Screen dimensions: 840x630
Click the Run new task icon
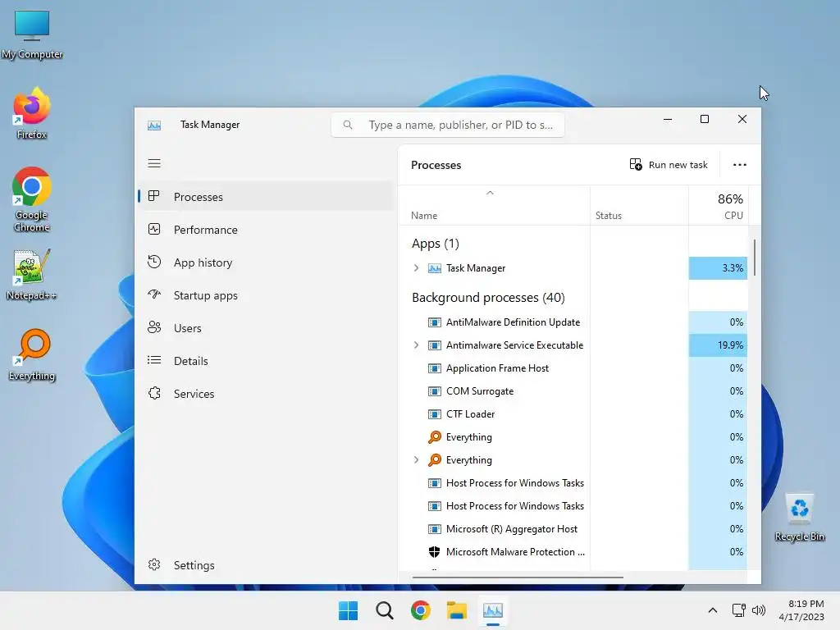coord(636,164)
